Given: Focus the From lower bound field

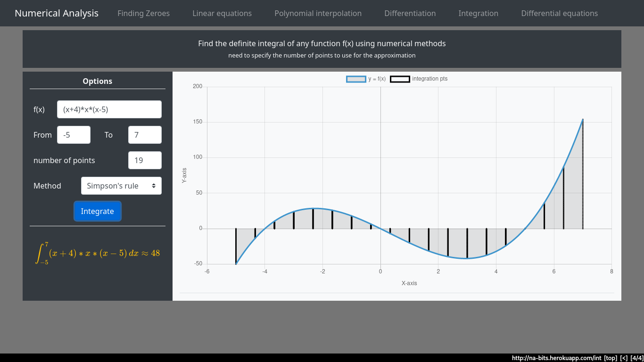Looking at the screenshot, I should (74, 135).
